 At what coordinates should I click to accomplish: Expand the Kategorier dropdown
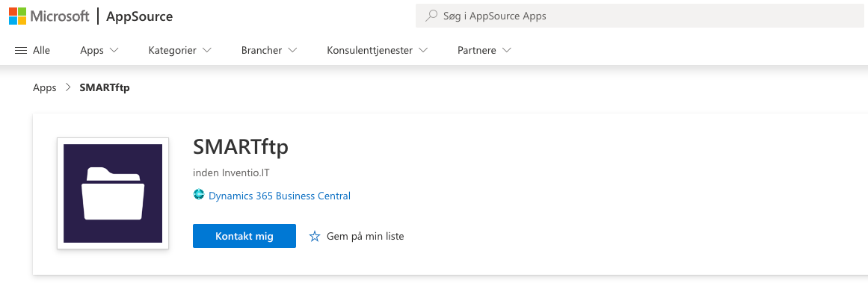click(180, 50)
